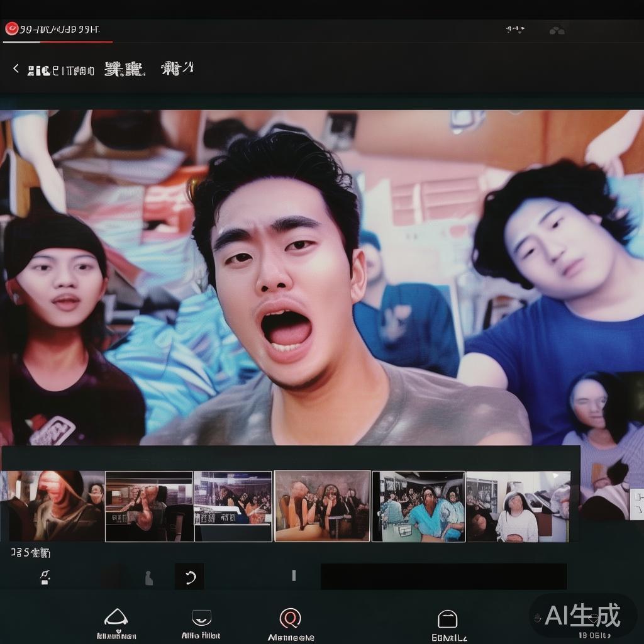Open the pencil edit tool at bottom left
This screenshot has width=644, height=644.
[44, 575]
